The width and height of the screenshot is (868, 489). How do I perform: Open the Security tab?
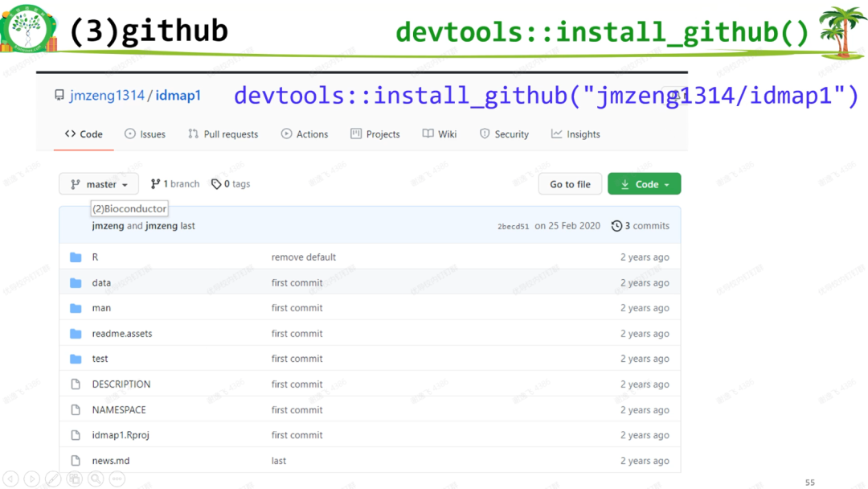tap(504, 134)
